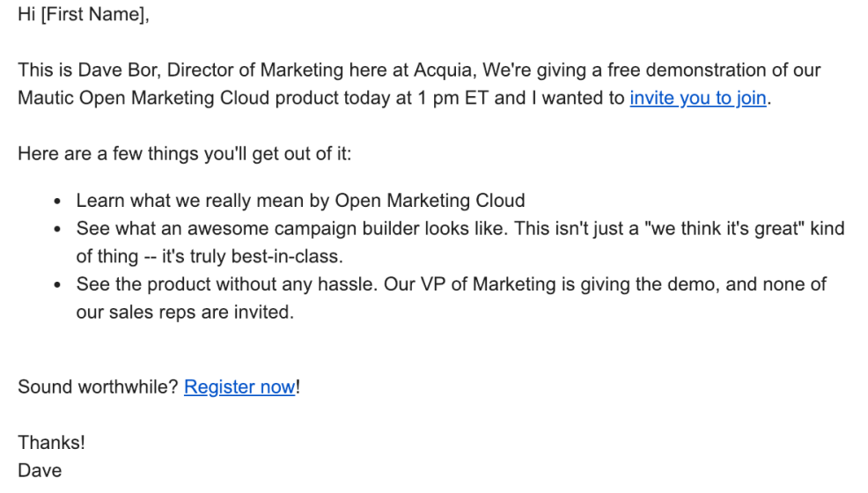This screenshot has width=868, height=493.
Task: Click the "Dave" signature at the bottom
Action: (x=40, y=471)
